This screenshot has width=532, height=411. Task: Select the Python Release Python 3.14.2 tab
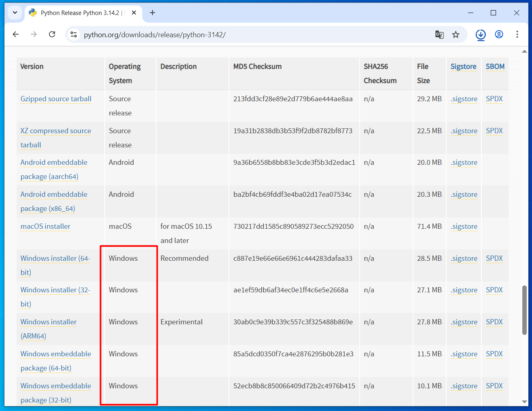tap(83, 13)
